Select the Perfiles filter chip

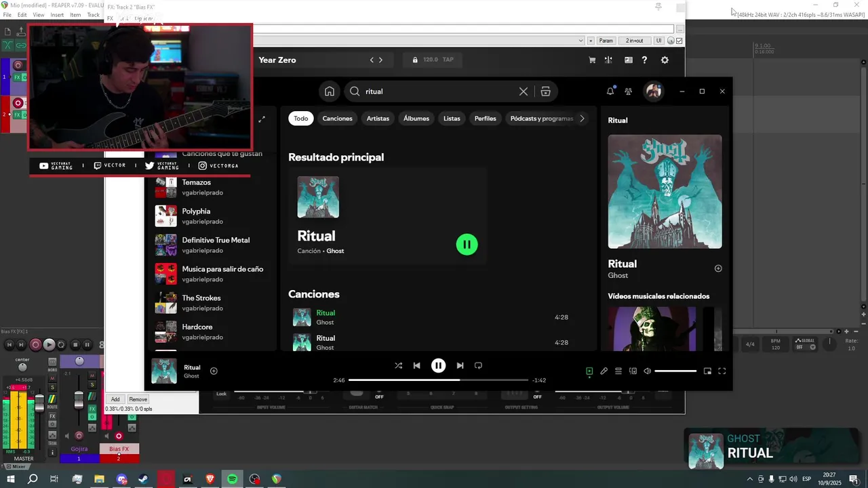(x=486, y=119)
